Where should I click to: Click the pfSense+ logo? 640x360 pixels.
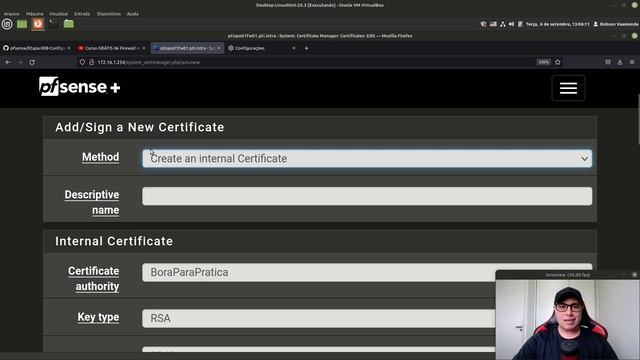[x=80, y=87]
